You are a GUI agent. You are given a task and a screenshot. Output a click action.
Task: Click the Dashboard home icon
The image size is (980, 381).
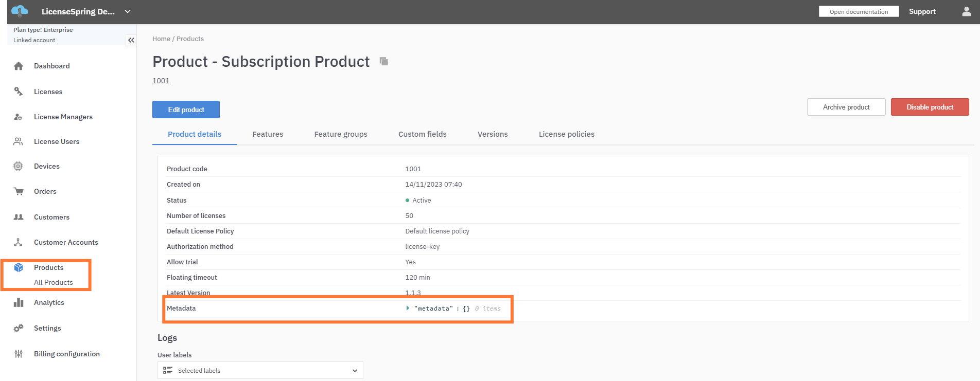click(19, 66)
